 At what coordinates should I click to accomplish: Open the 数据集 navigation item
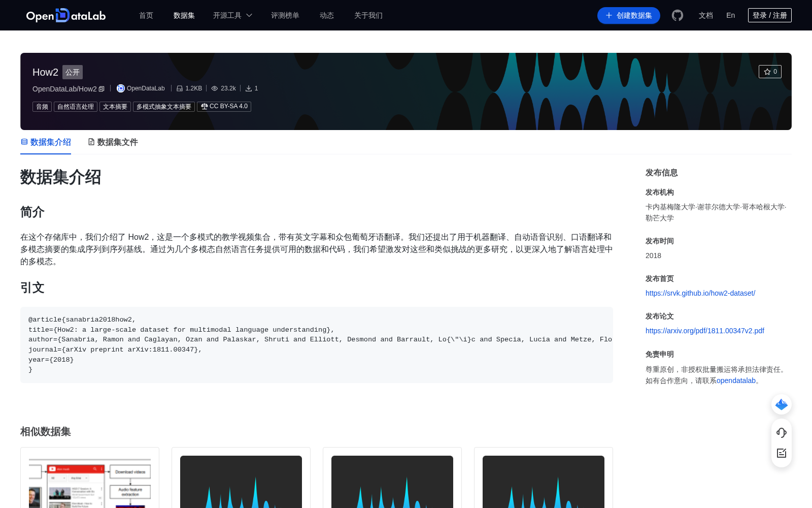pyautogui.click(x=184, y=15)
